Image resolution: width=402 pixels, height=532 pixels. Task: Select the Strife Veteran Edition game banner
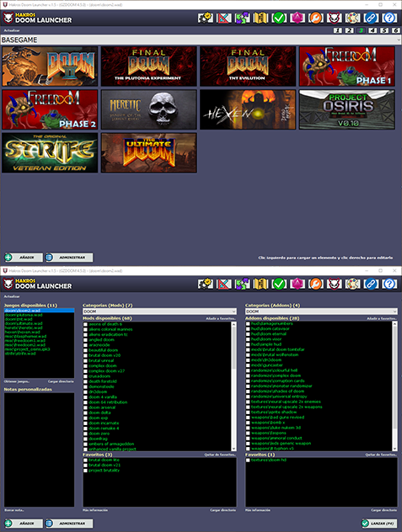[50, 152]
